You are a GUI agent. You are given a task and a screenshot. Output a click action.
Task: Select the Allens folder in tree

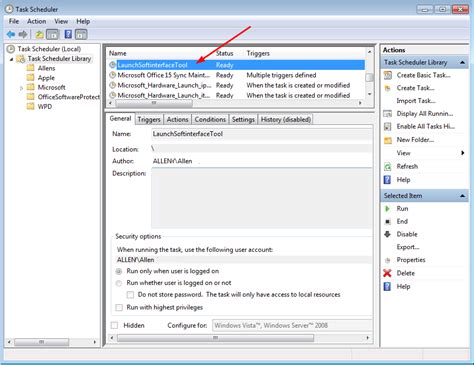46,68
